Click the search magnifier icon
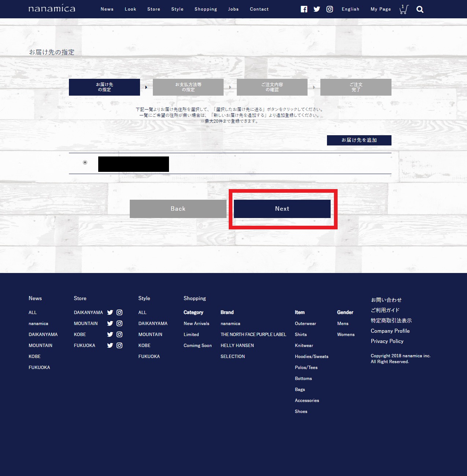 420,10
